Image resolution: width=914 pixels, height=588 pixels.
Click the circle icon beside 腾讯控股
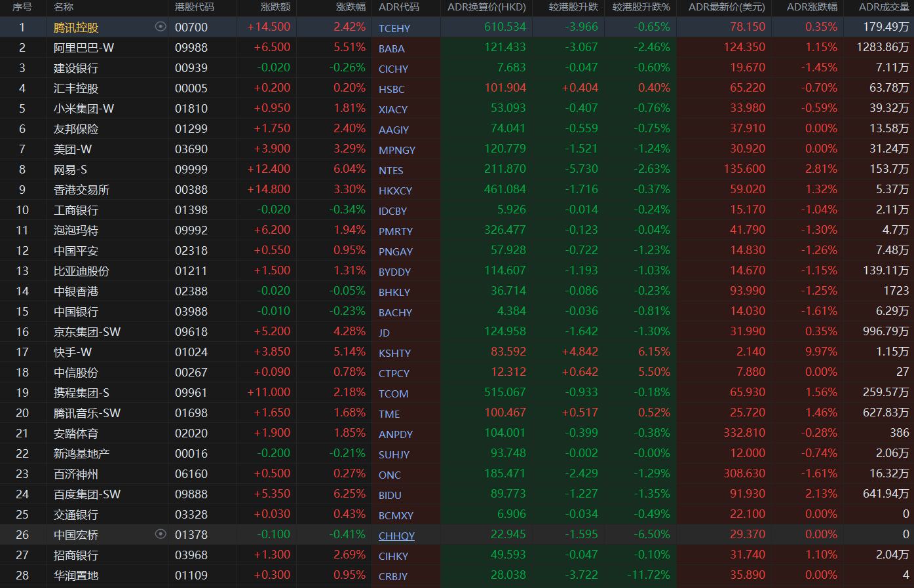pos(160,27)
